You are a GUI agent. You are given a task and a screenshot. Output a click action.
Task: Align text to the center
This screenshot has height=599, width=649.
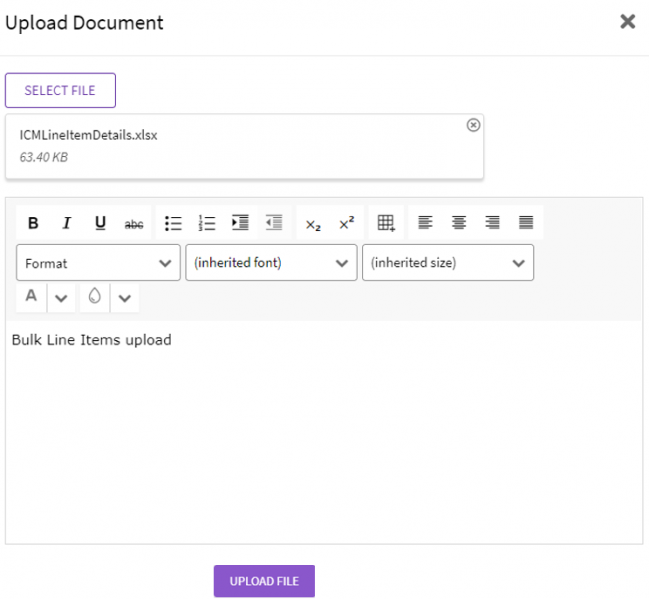[459, 223]
